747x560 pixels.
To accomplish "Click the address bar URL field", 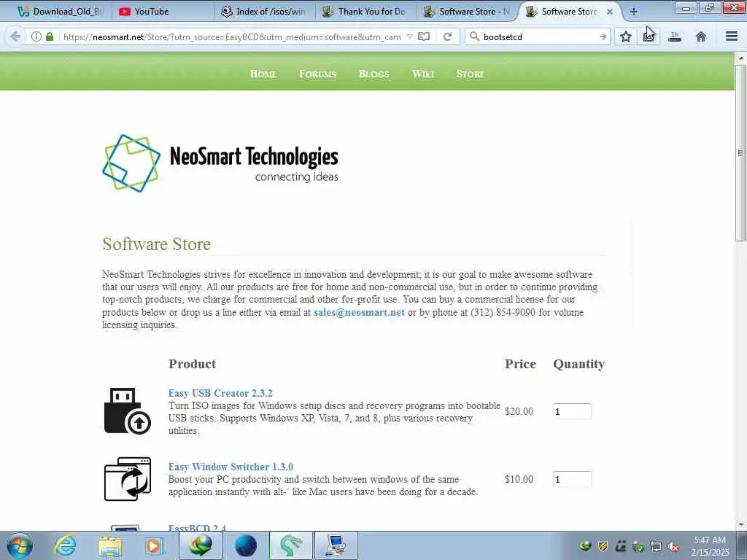I will [x=232, y=36].
